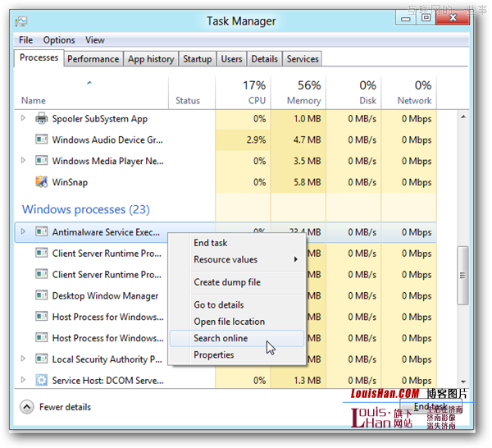Screen dimensions: 492x448
Task: Click the Spooler SubSystem App printer icon
Action: (x=42, y=118)
